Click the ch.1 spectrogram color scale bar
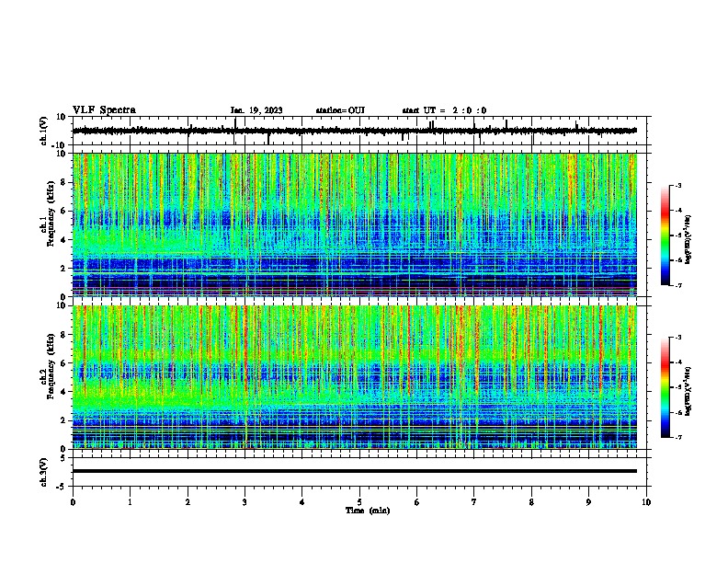The image size is (728, 563). click(x=665, y=236)
